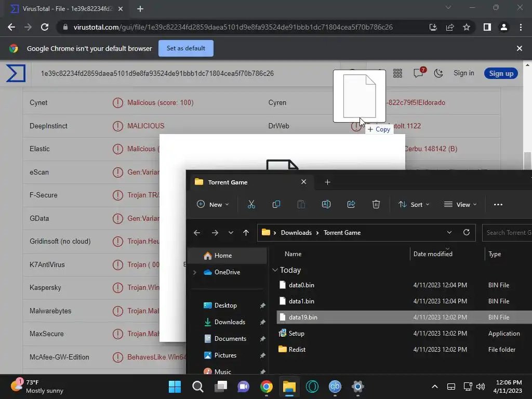Open the New dropdown in File Explorer
532x399 pixels.
point(212,205)
